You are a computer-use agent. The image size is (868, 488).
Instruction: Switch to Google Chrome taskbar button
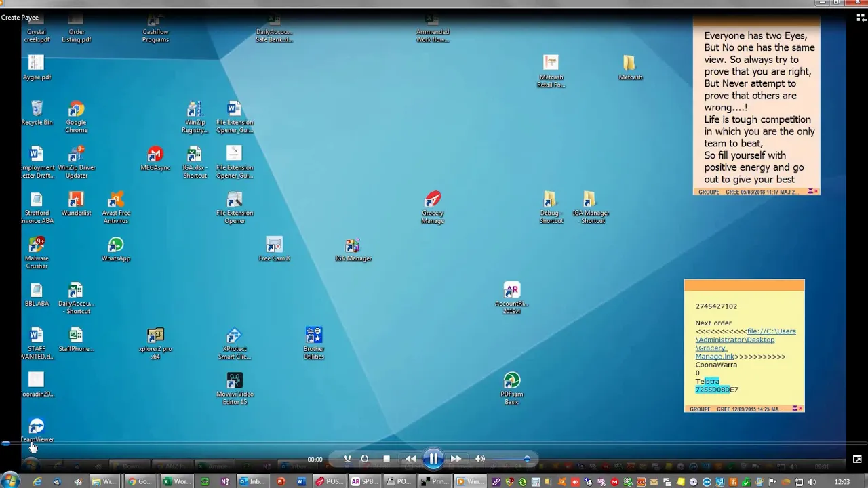[140, 481]
